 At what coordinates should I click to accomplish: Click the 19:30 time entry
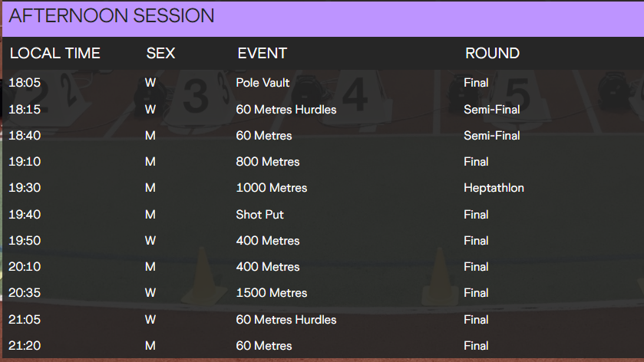click(23, 188)
